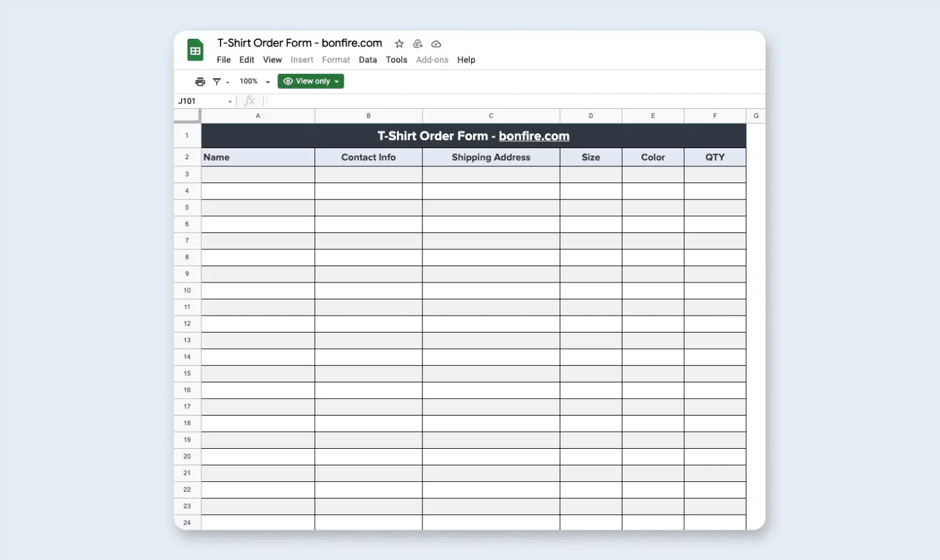The width and height of the screenshot is (940, 560).
Task: Select the Size column header cell
Action: coord(590,157)
